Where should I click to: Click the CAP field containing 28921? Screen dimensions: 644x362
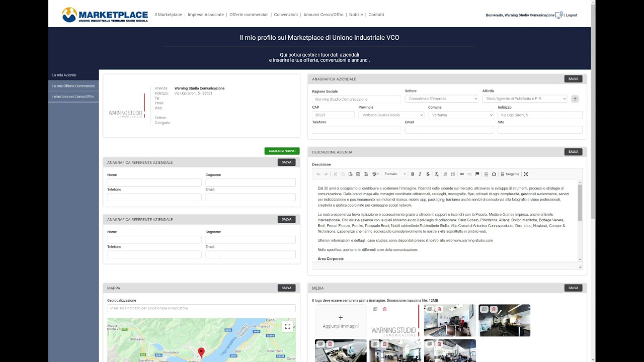[x=333, y=115]
